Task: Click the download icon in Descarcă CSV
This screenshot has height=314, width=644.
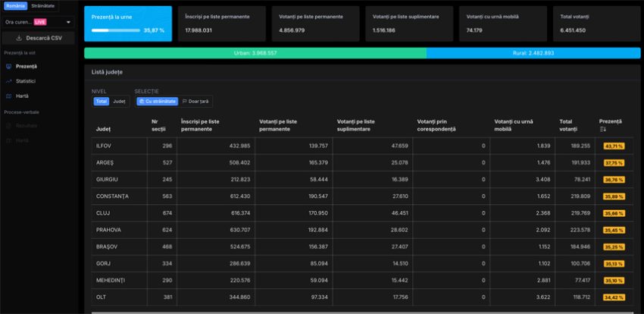Action: [x=19, y=37]
